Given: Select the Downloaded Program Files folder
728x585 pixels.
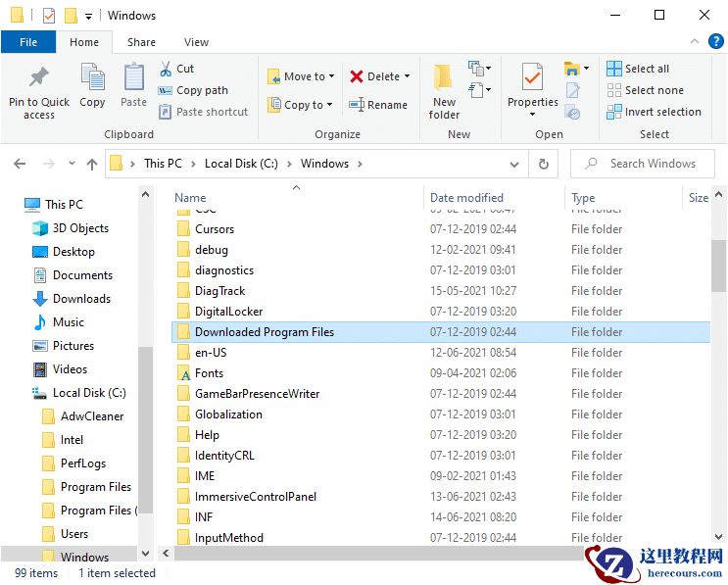Looking at the screenshot, I should 440,332.
